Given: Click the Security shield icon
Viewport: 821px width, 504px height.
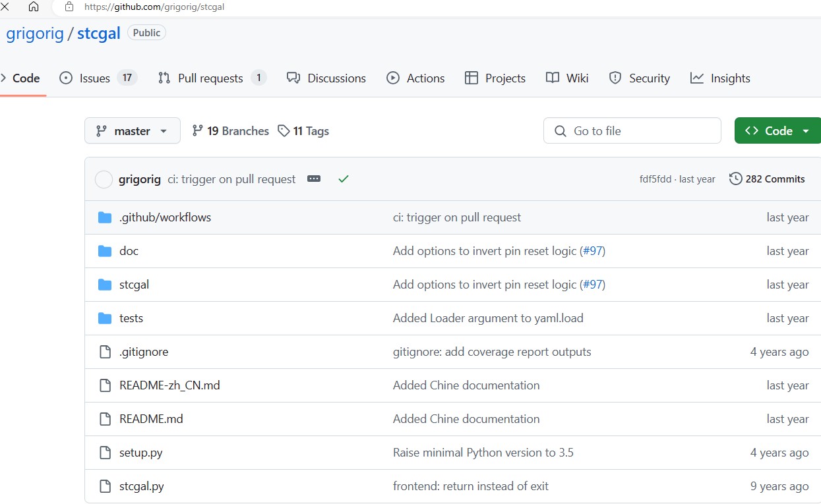Looking at the screenshot, I should tap(615, 78).
